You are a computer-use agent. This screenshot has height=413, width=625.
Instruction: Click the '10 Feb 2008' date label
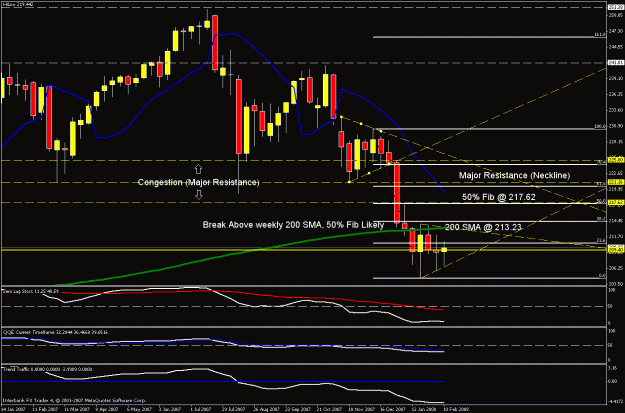[x=455, y=409]
